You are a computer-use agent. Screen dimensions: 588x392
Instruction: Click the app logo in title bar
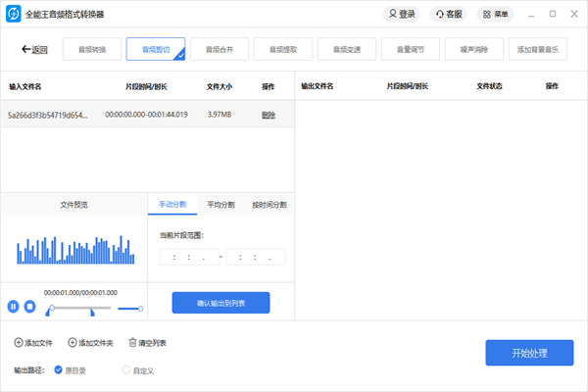[x=13, y=15]
